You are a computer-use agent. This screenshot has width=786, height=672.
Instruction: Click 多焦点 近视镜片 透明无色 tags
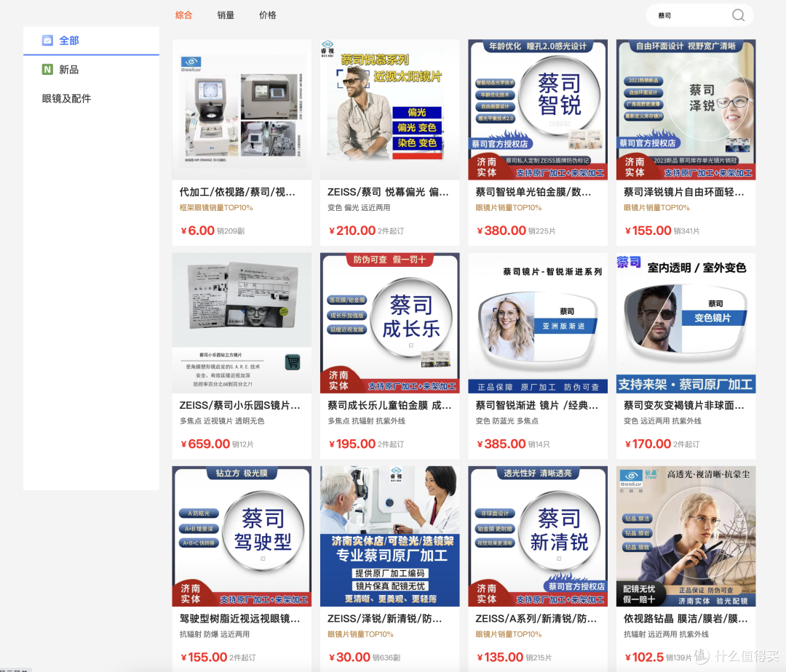[x=222, y=421]
